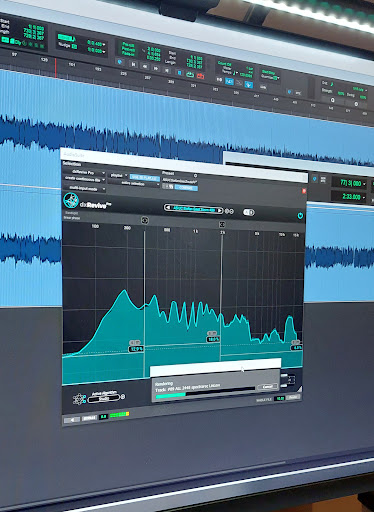The width and height of the screenshot is (374, 512).
Task: Toggle the conductor track blue icon
Action: 249,85
